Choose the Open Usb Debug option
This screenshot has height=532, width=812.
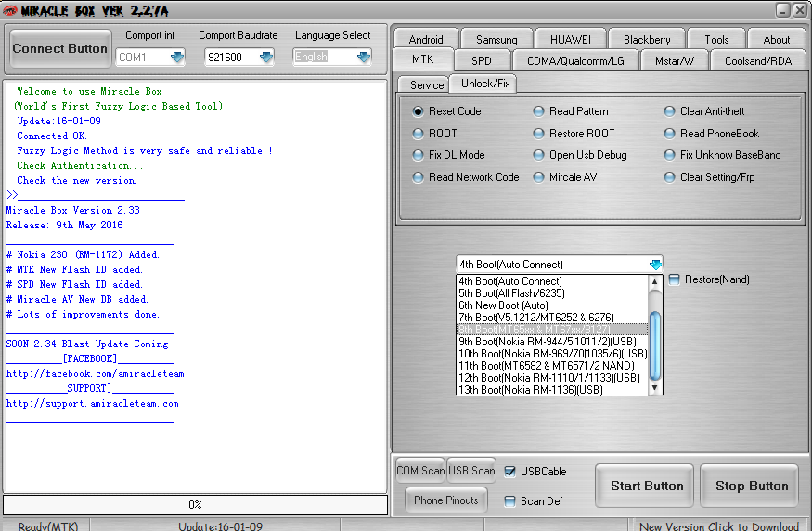tap(538, 155)
